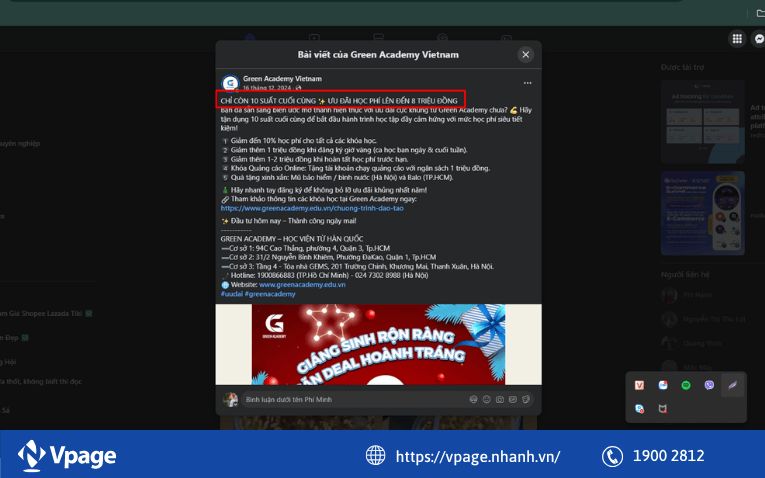This screenshot has height=478, width=765.
Task: Click the folder icon in browser bar
Action: 760,13
